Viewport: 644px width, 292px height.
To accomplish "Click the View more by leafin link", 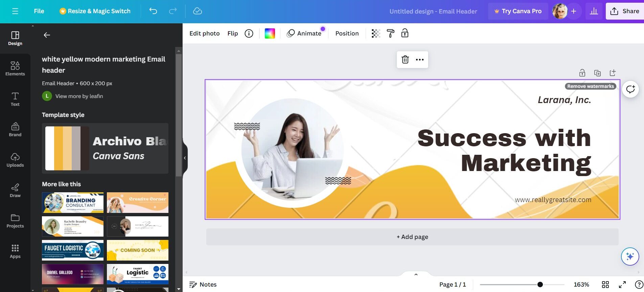I will tap(79, 96).
